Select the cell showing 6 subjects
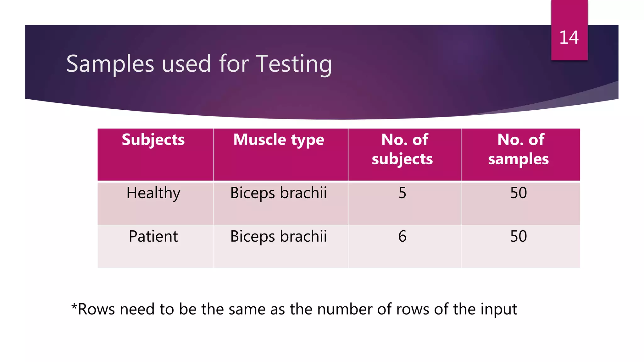This screenshot has height=362, width=644. pos(402,236)
